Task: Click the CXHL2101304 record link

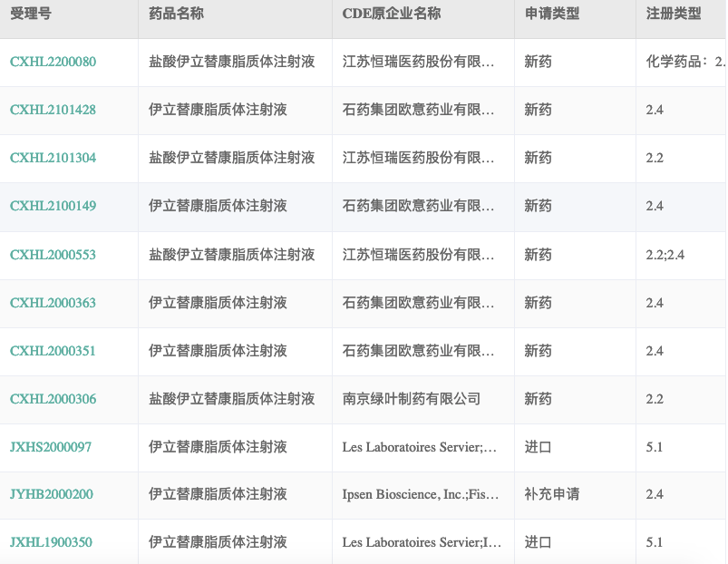Action: point(53,159)
